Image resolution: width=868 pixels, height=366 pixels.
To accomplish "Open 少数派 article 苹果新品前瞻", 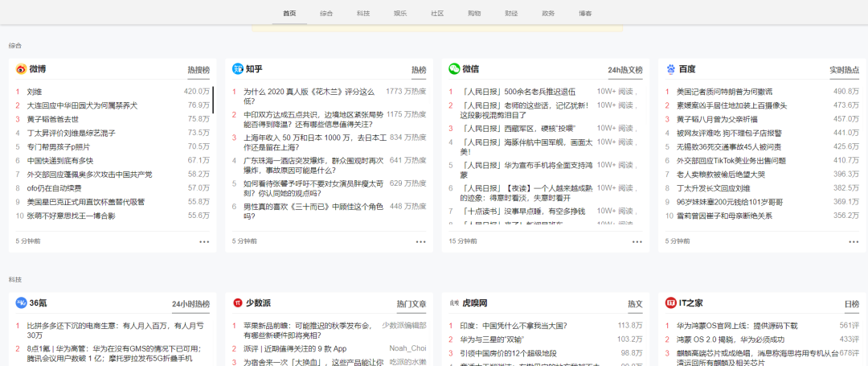I will pyautogui.click(x=309, y=330).
